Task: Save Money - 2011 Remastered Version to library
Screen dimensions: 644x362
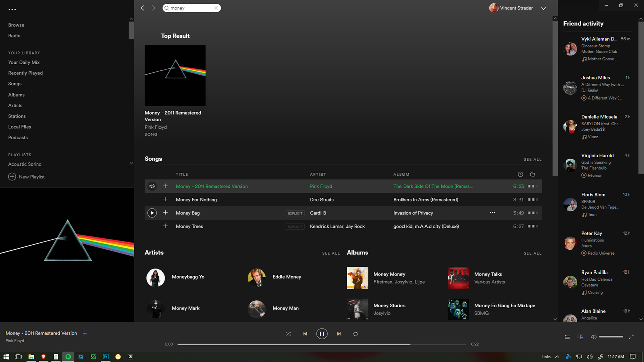Action: (165, 186)
